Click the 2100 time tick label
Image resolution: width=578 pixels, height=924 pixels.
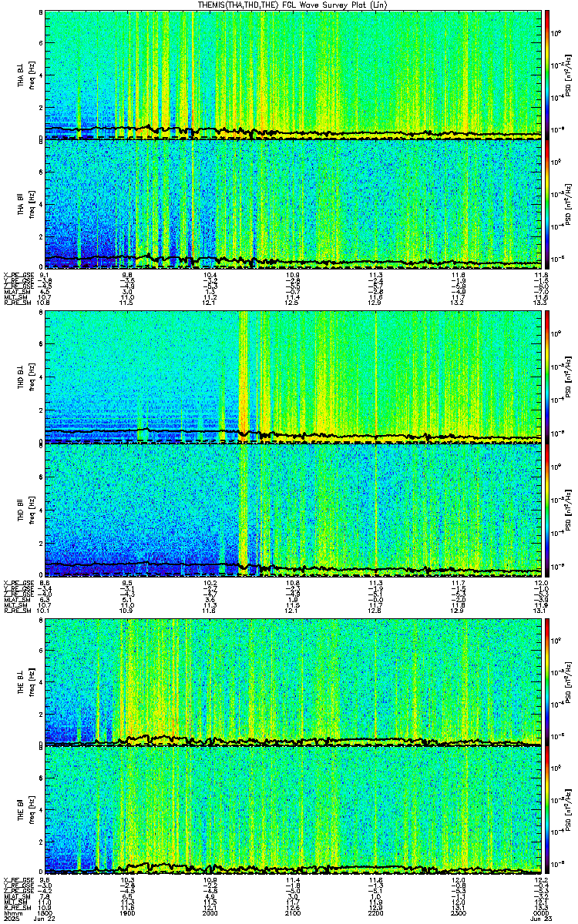(294, 912)
